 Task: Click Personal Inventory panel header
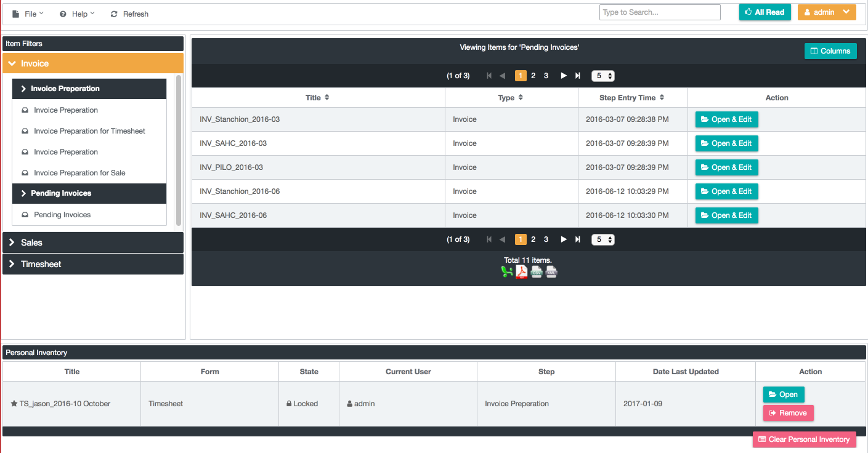tap(434, 353)
